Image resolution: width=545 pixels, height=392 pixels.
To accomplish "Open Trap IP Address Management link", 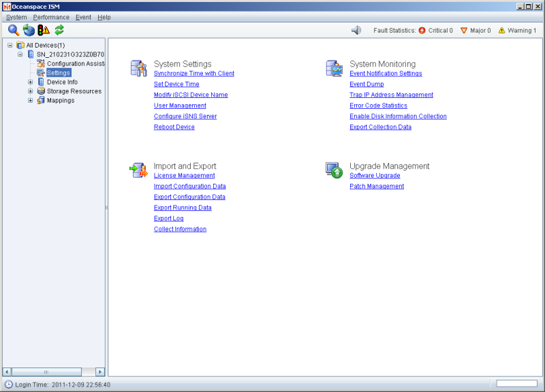I will pos(391,95).
